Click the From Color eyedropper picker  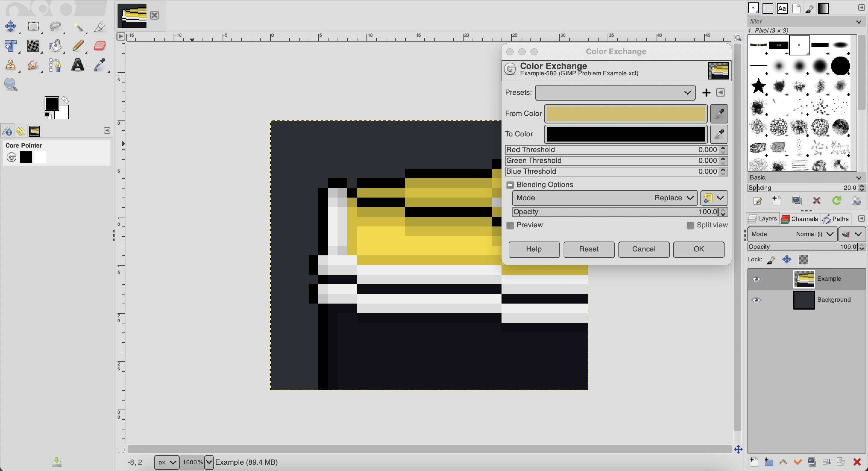coord(719,114)
